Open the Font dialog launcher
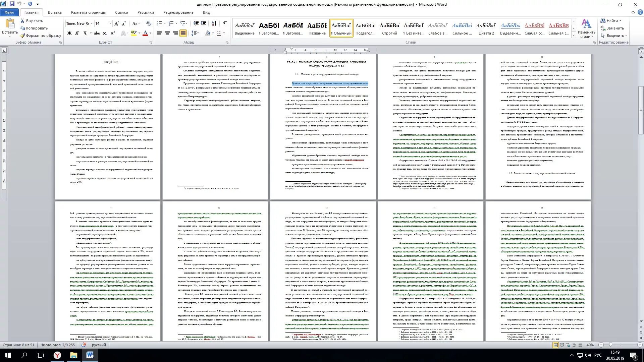The image size is (644, 362). coord(151,43)
